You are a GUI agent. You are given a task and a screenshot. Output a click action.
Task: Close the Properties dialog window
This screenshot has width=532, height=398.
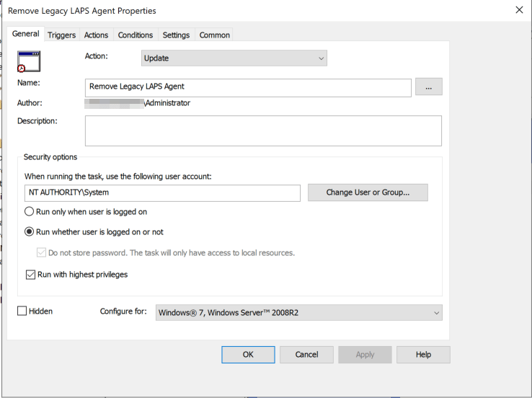tap(518, 10)
